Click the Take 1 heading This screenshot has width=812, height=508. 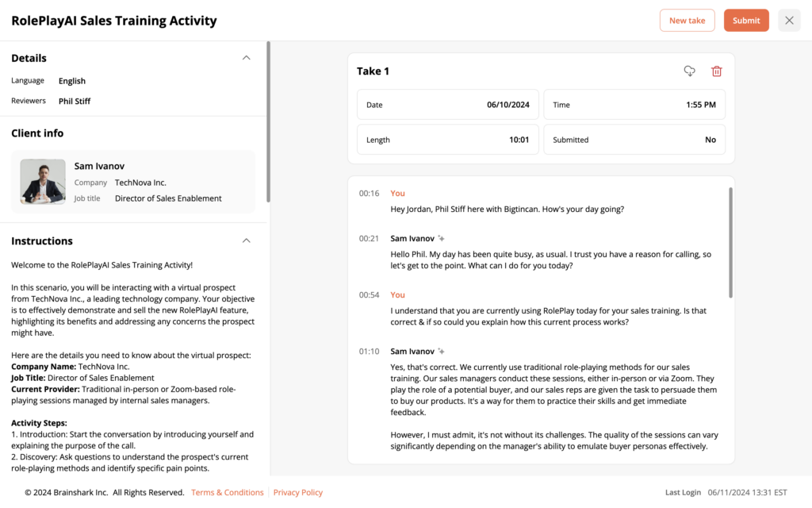(x=373, y=71)
